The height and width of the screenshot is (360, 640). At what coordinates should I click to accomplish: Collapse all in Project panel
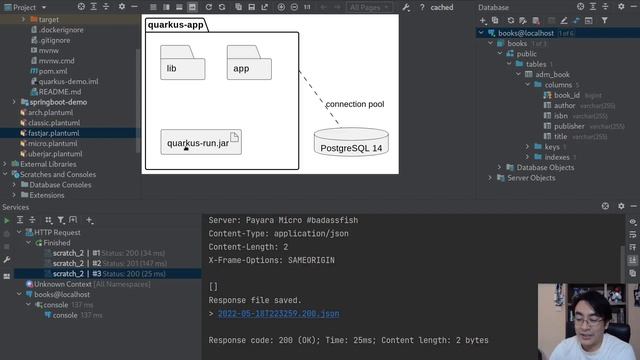tap(106, 7)
